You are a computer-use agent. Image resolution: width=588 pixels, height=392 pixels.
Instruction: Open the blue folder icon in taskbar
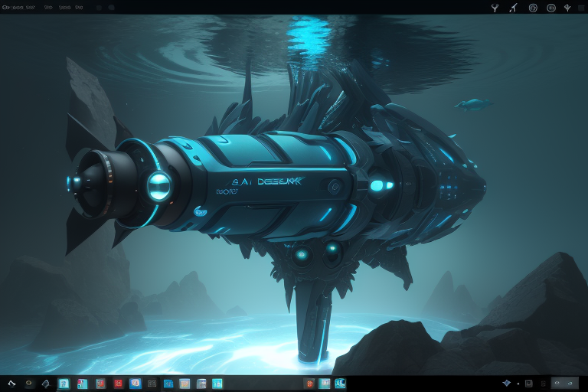tap(168, 384)
